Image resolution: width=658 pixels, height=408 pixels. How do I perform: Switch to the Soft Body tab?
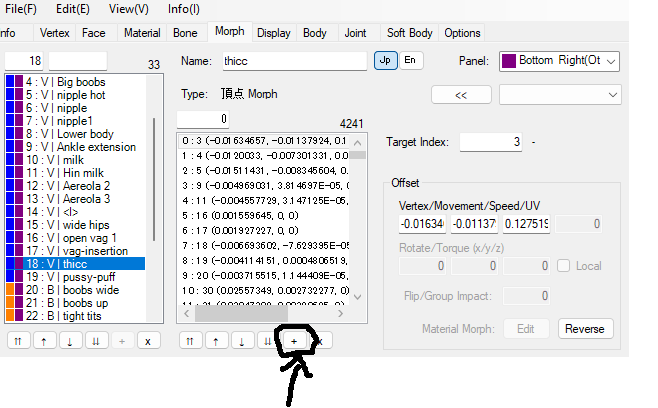[x=410, y=33]
